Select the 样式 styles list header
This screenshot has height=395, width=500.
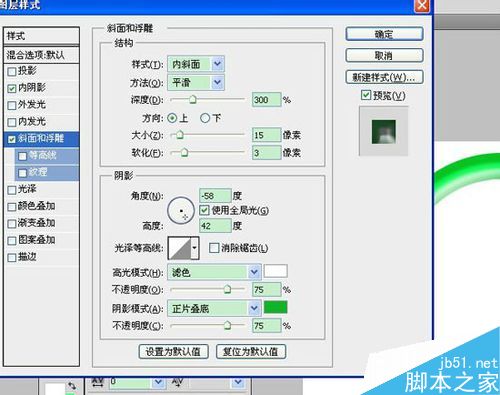41,36
